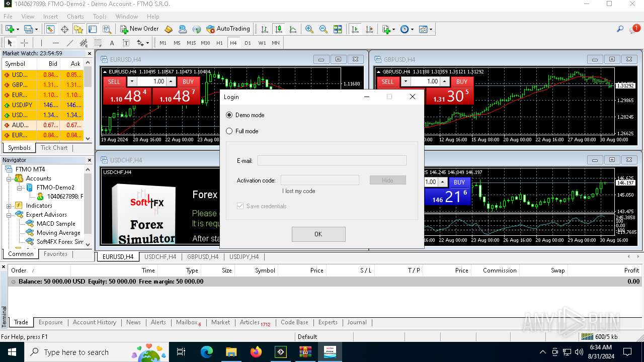Expand the Indicators tree node

[x=9, y=206]
